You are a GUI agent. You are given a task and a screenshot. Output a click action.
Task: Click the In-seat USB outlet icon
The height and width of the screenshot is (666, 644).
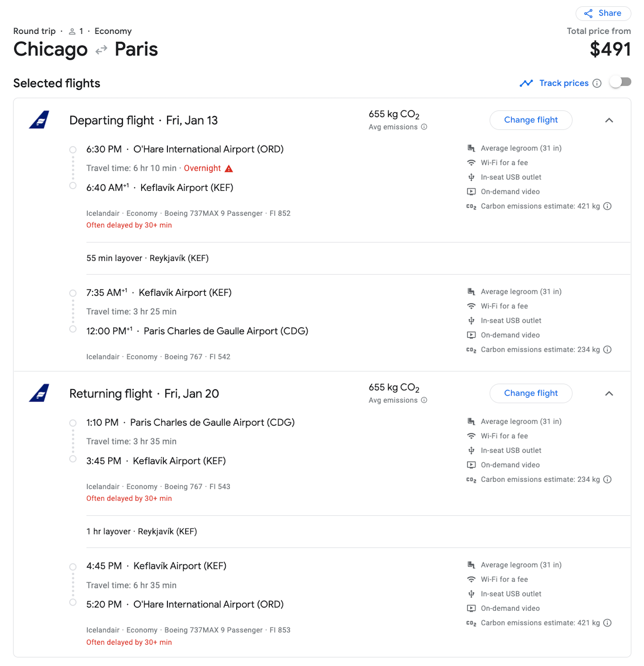471,177
